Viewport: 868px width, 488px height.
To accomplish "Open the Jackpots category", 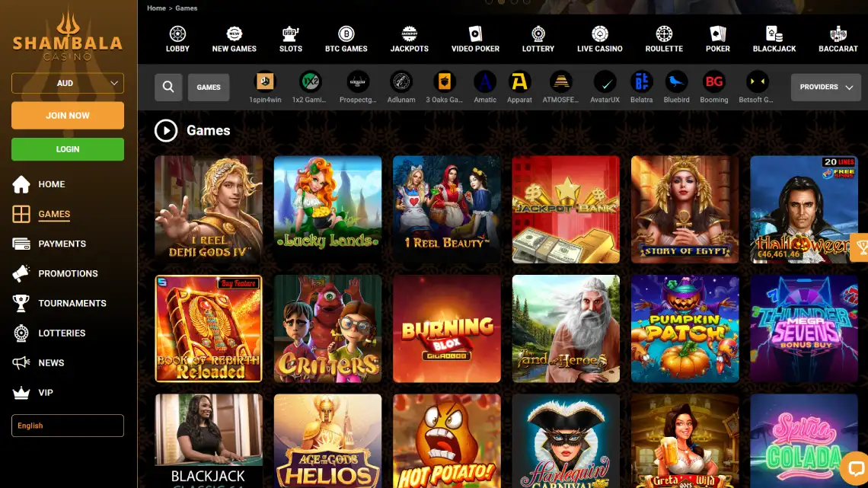I will pos(409,39).
